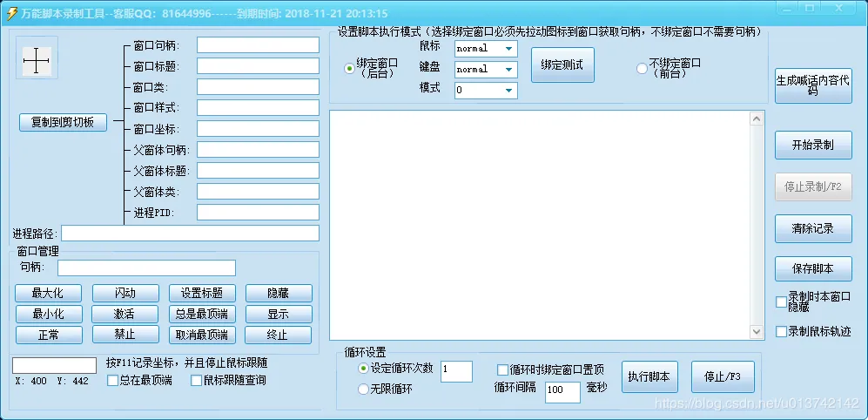Click inside the script recording text area
Viewport: 868px width, 420px height.
[541, 225]
